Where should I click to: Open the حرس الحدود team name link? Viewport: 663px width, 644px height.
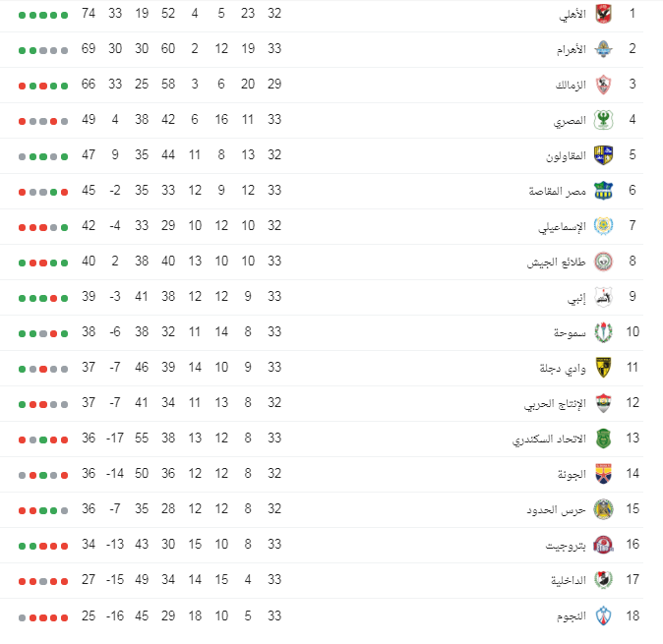click(560, 509)
